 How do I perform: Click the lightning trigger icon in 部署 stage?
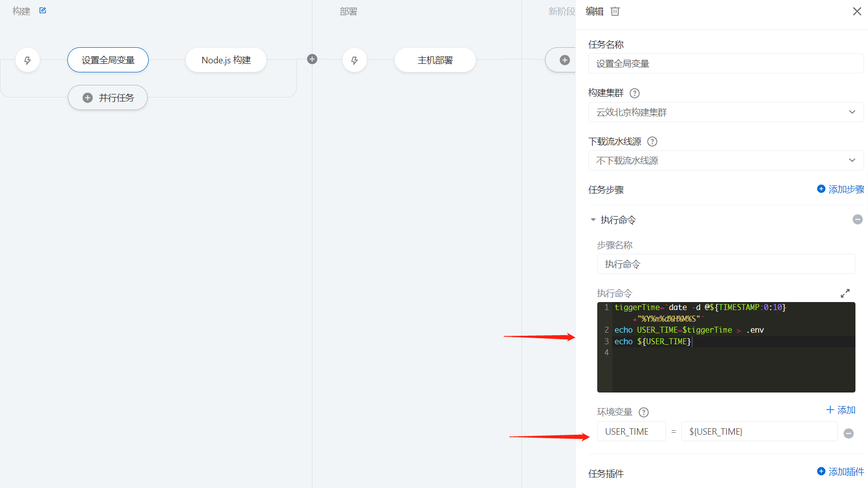pyautogui.click(x=355, y=60)
